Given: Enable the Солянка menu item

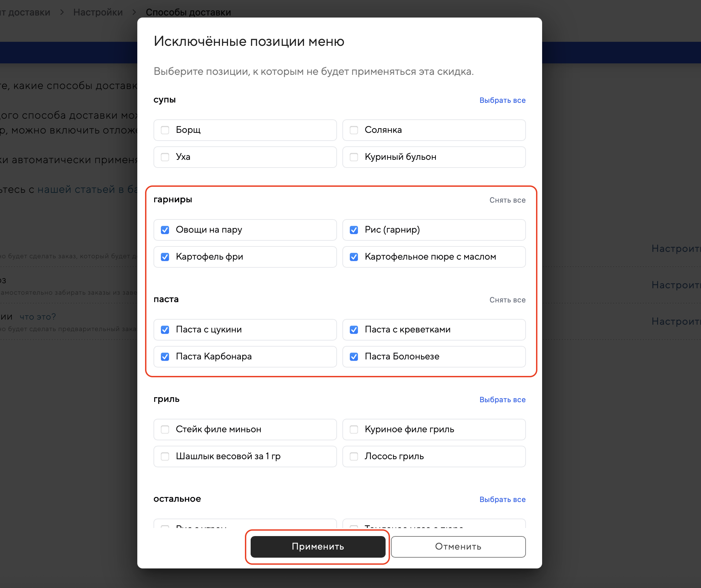Looking at the screenshot, I should (x=354, y=130).
